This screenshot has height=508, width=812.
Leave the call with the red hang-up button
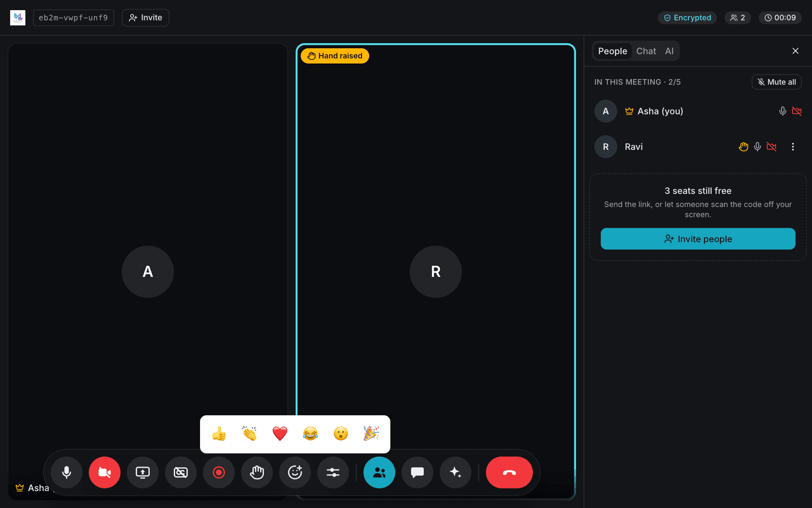tap(509, 472)
